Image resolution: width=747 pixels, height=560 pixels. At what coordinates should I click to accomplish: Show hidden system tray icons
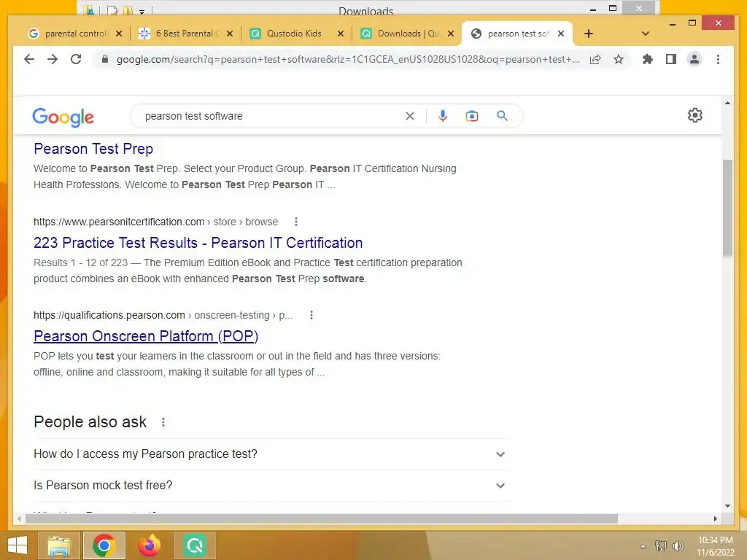click(643, 546)
